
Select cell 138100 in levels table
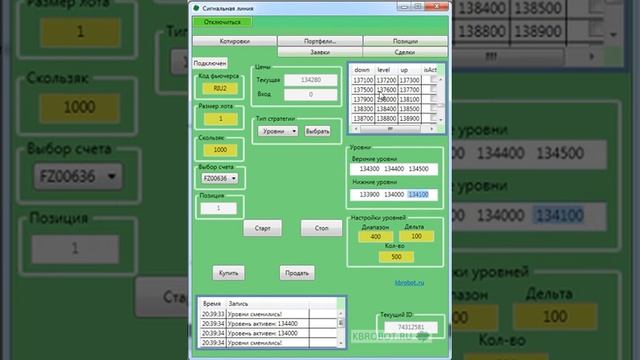[409, 99]
